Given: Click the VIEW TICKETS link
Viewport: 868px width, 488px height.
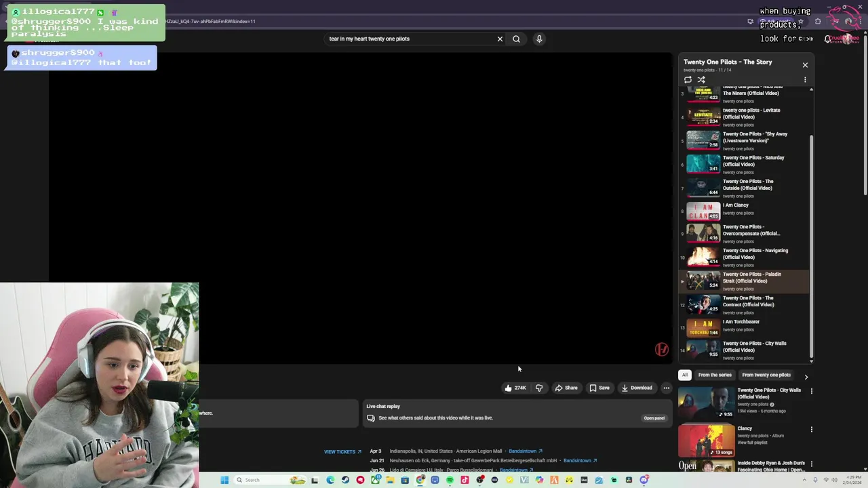Looking at the screenshot, I should point(342,451).
